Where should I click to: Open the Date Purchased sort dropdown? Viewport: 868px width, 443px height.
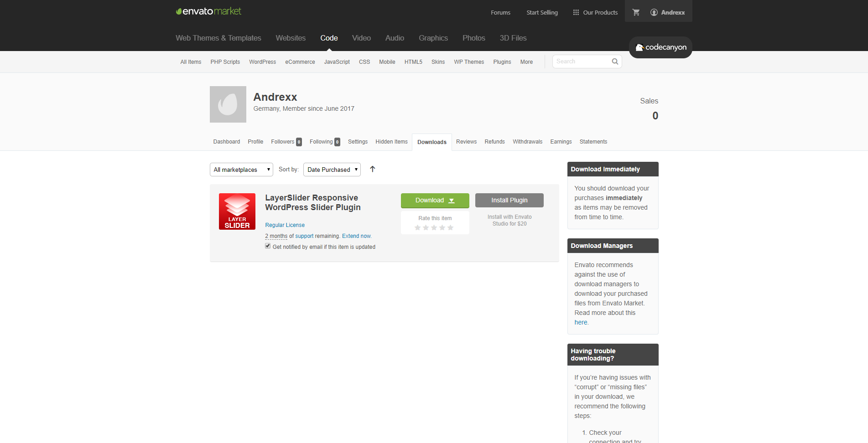(x=332, y=170)
